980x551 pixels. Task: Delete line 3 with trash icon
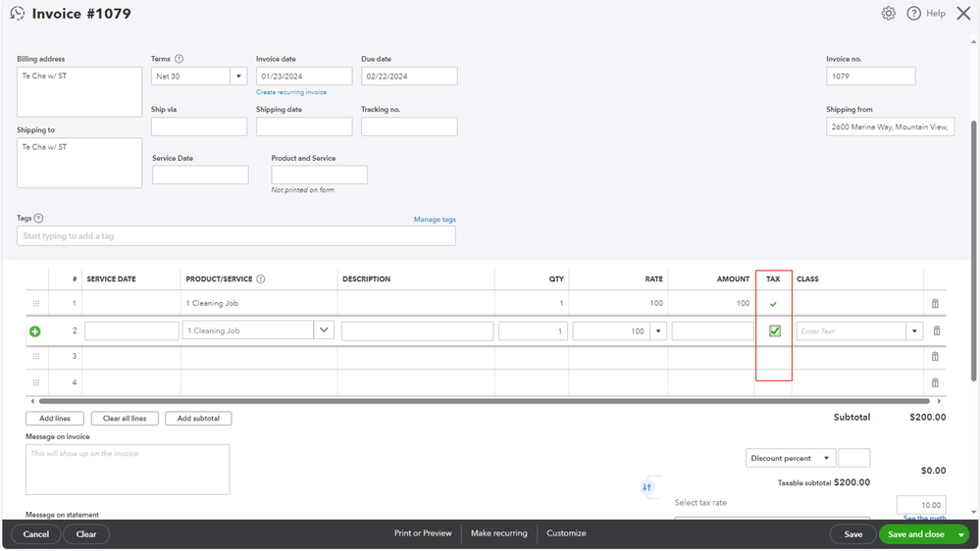(x=935, y=356)
